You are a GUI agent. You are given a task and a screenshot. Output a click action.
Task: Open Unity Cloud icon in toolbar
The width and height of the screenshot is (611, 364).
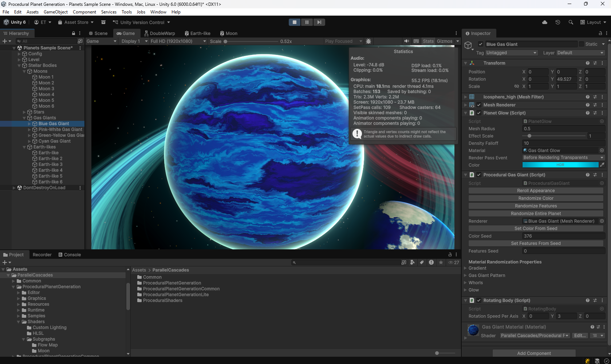[545, 22]
